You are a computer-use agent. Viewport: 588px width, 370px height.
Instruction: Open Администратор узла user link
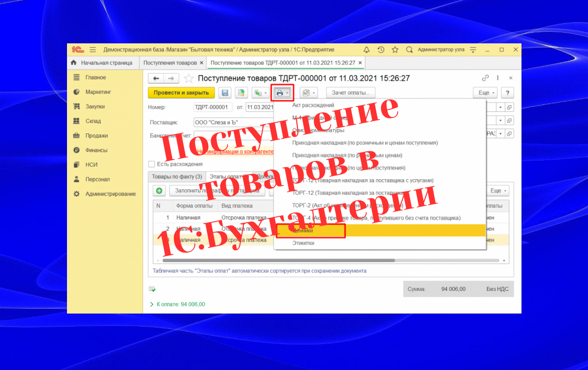click(441, 50)
